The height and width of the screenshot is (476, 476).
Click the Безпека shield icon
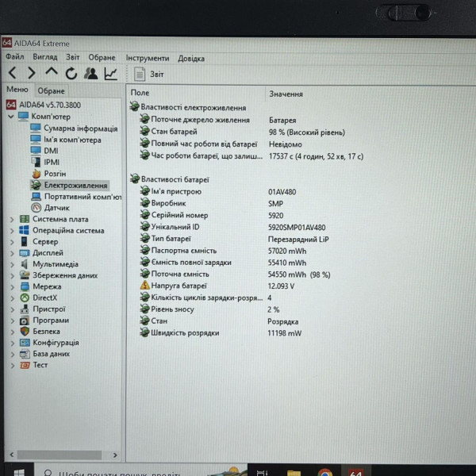pos(25,331)
